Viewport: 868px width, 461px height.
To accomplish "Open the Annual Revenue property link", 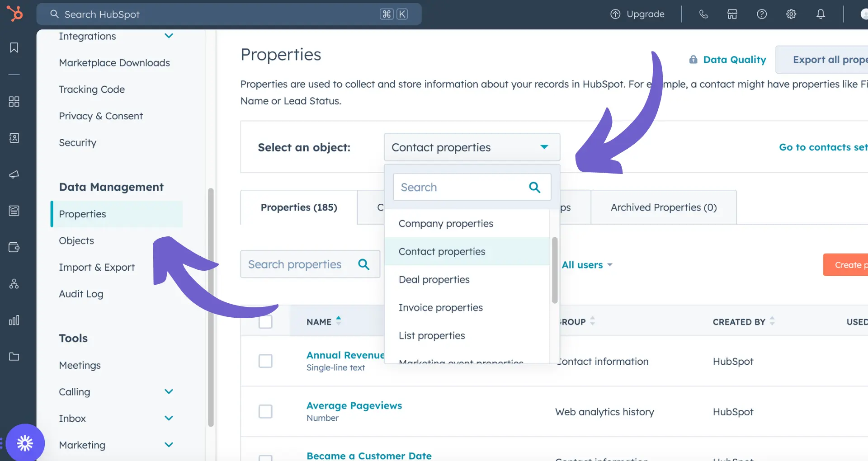I will [345, 355].
